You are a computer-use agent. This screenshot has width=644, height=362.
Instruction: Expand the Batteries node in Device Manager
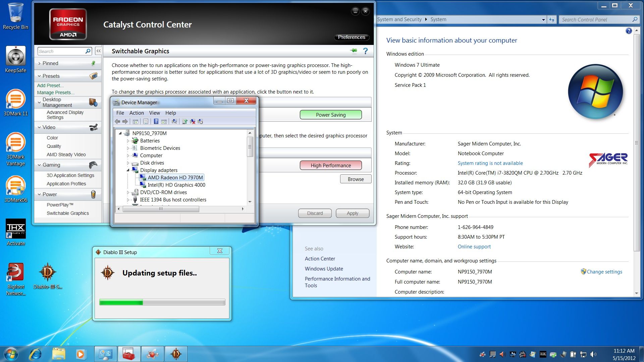(x=128, y=141)
